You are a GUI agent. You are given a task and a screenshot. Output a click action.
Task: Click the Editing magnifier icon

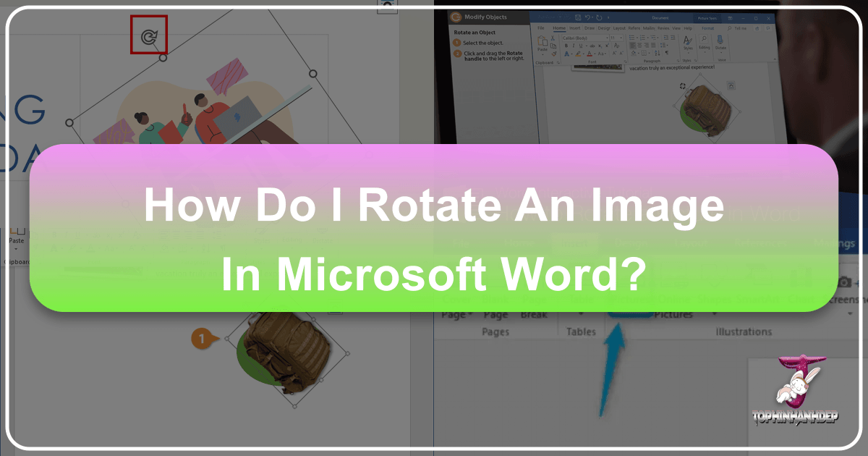pyautogui.click(x=704, y=38)
